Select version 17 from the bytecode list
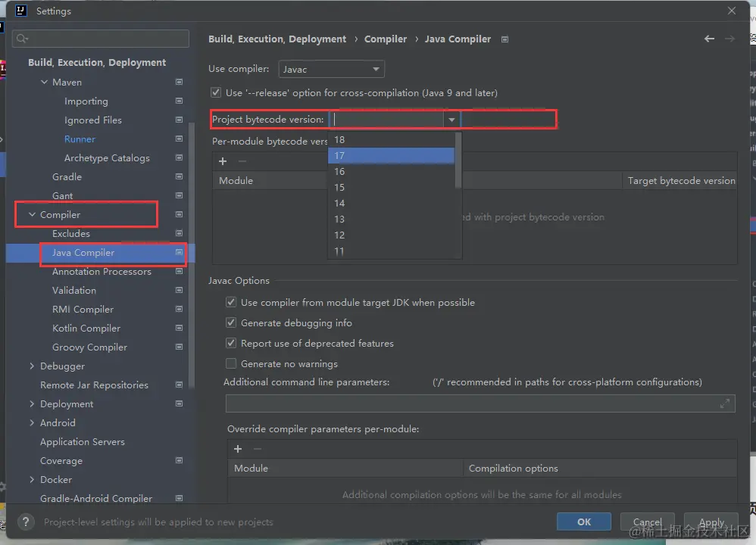Image resolution: width=756 pixels, height=545 pixels. (x=391, y=156)
